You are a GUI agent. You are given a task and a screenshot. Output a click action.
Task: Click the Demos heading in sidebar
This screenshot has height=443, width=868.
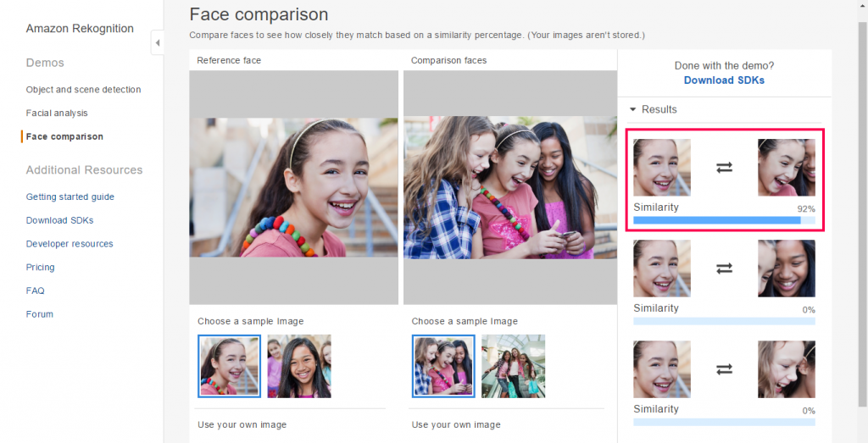45,63
